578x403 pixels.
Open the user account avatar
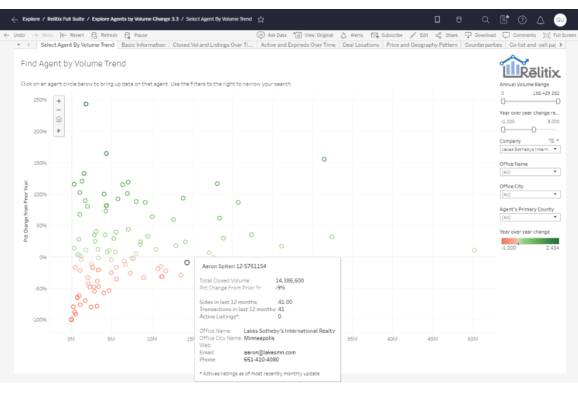tap(560, 20)
